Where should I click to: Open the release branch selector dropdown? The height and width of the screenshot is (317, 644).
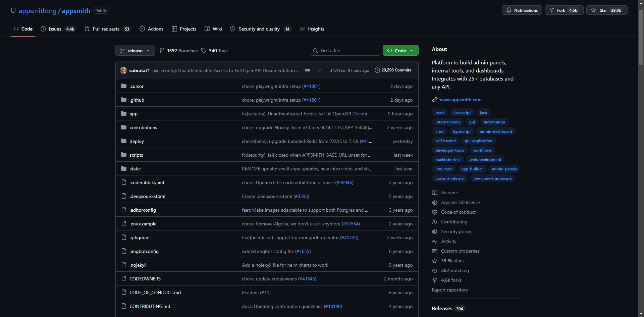click(x=135, y=51)
